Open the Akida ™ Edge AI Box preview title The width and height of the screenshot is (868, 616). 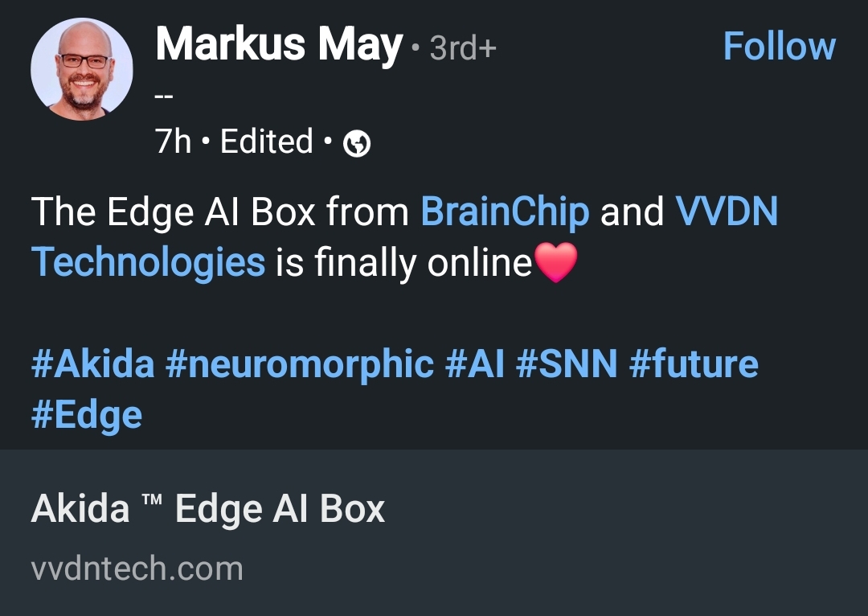point(208,509)
